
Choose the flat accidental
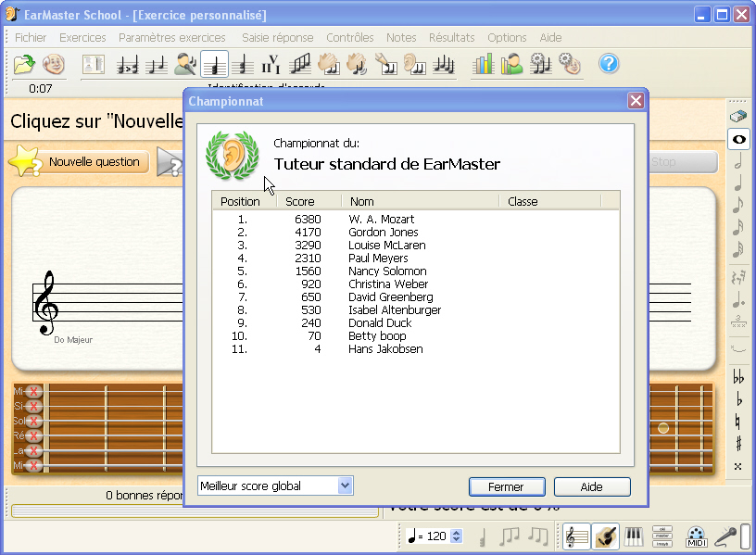(x=738, y=399)
